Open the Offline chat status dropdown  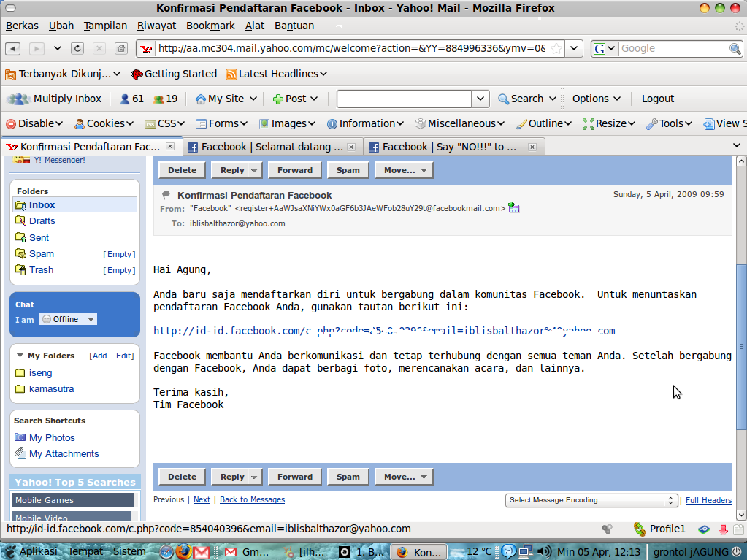click(x=69, y=319)
